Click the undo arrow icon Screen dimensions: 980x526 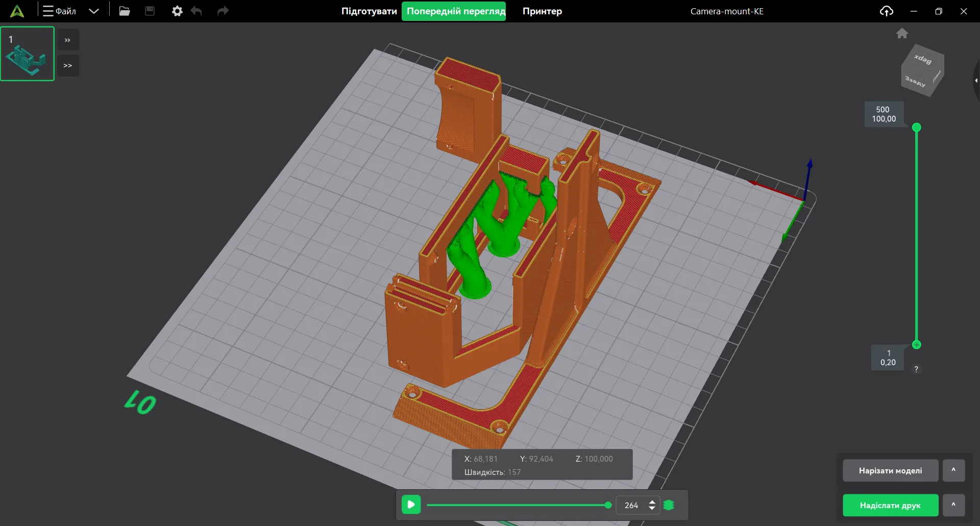[x=197, y=11]
